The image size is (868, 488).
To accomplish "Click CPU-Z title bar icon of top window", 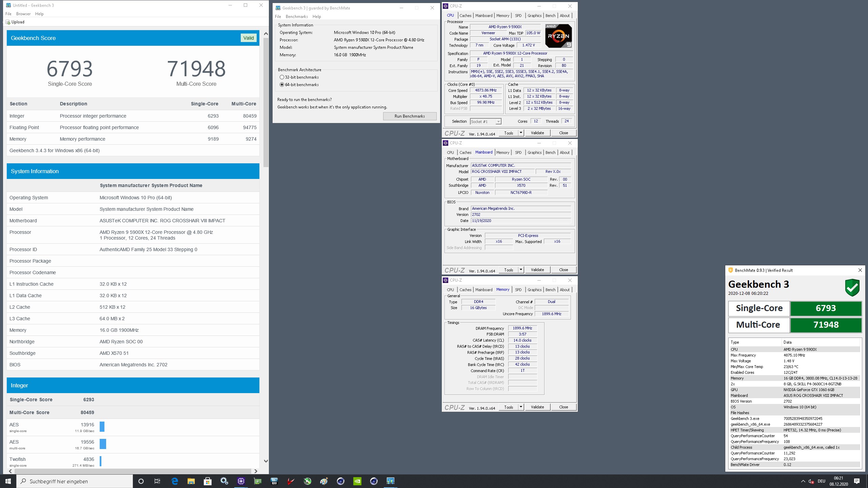I will pos(446,6).
